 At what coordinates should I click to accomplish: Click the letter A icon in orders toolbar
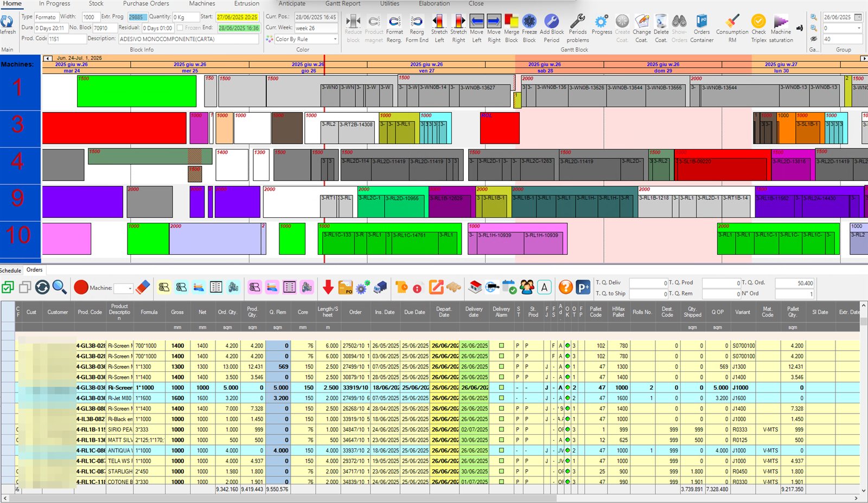[x=544, y=287]
